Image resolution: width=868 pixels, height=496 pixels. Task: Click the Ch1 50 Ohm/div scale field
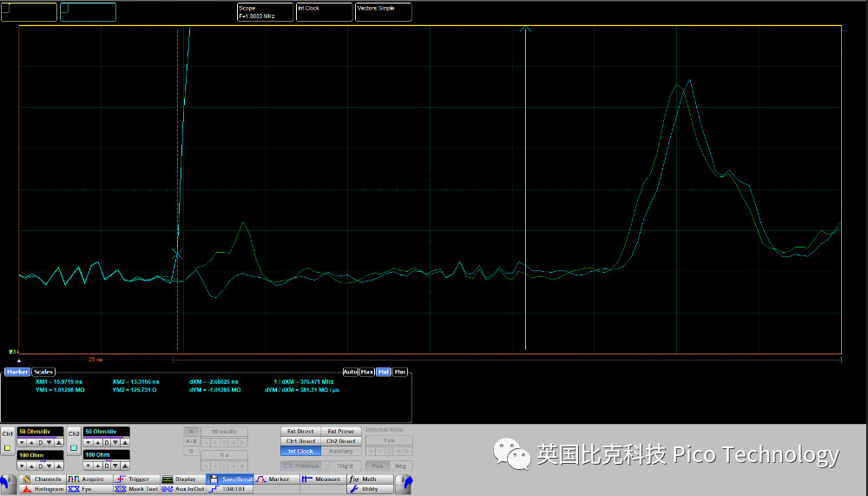tap(40, 431)
